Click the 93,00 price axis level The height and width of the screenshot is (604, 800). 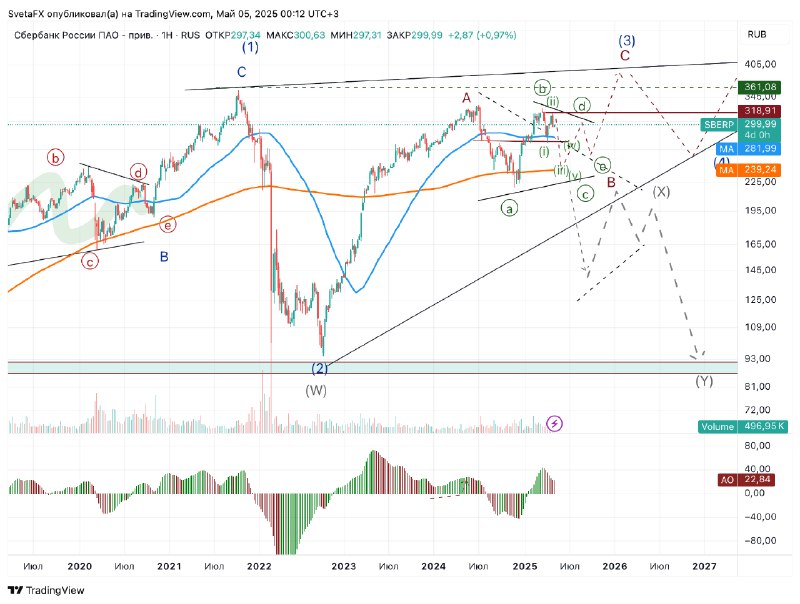coord(758,359)
